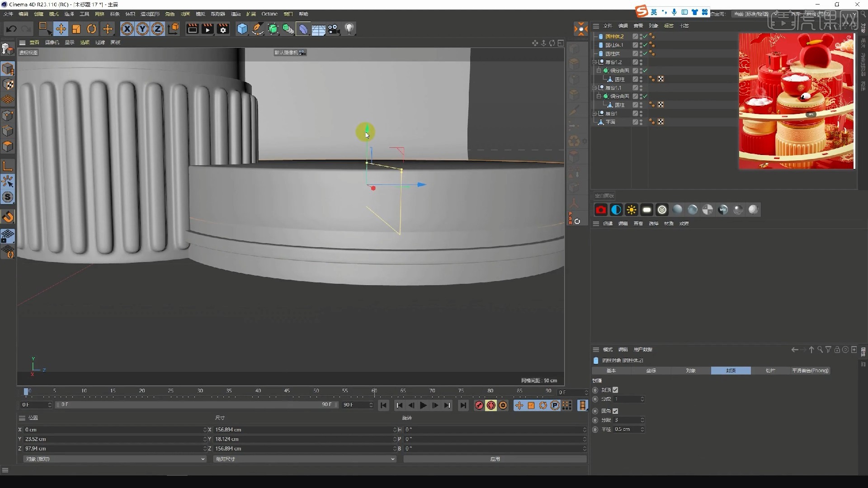Screen dimensions: 868x488
Task: Open the 绝对尺寸 size mode dropdown
Action: [x=304, y=459]
